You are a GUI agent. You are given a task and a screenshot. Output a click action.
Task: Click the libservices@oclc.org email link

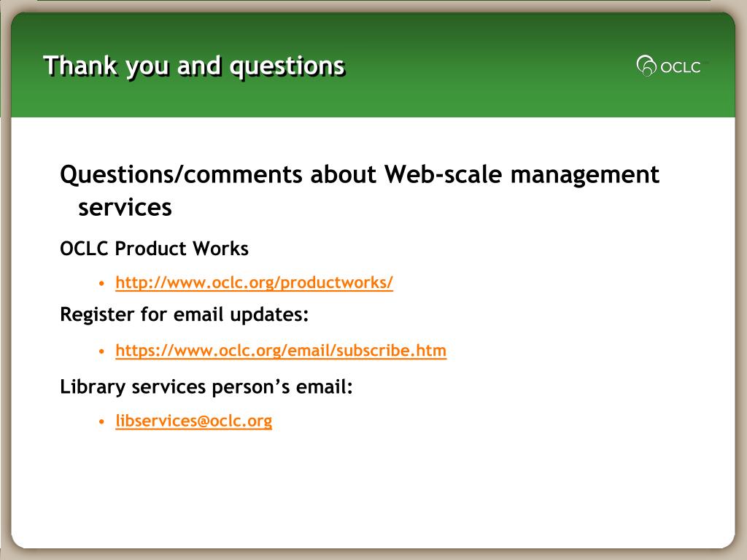click(193, 421)
